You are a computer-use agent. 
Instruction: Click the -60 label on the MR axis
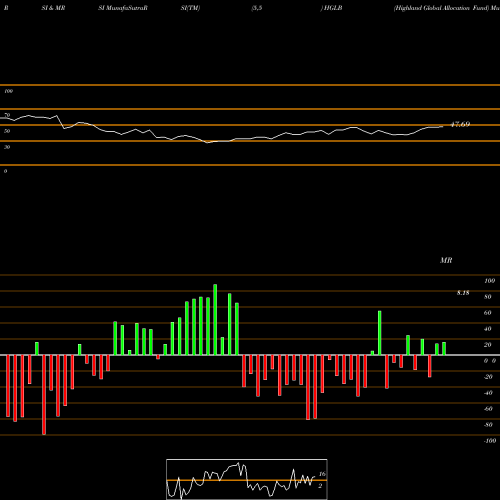tap(488, 409)
